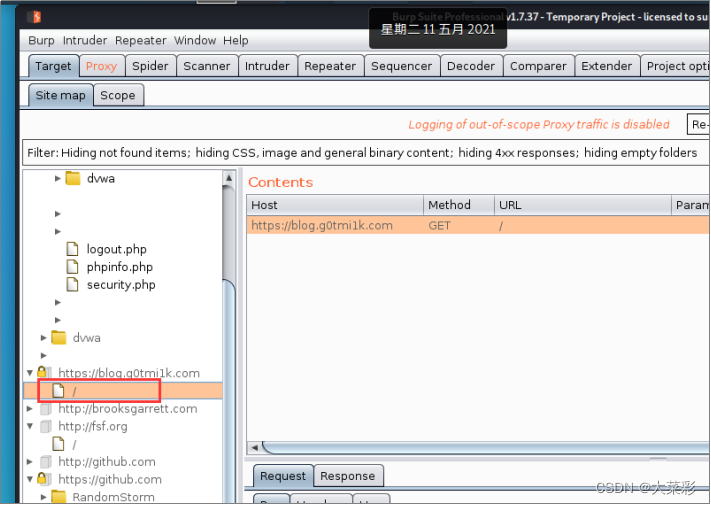Switch to the Scanner tab
711x505 pixels.
tap(207, 66)
